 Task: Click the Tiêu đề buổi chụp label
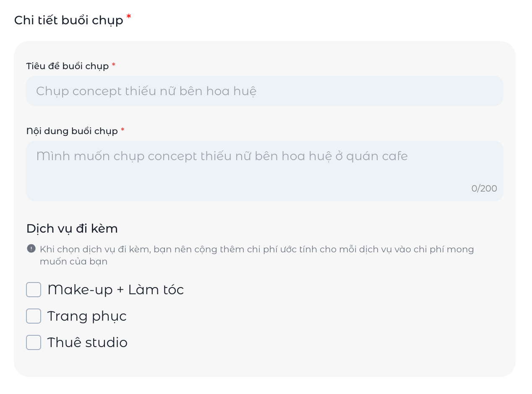(x=67, y=66)
